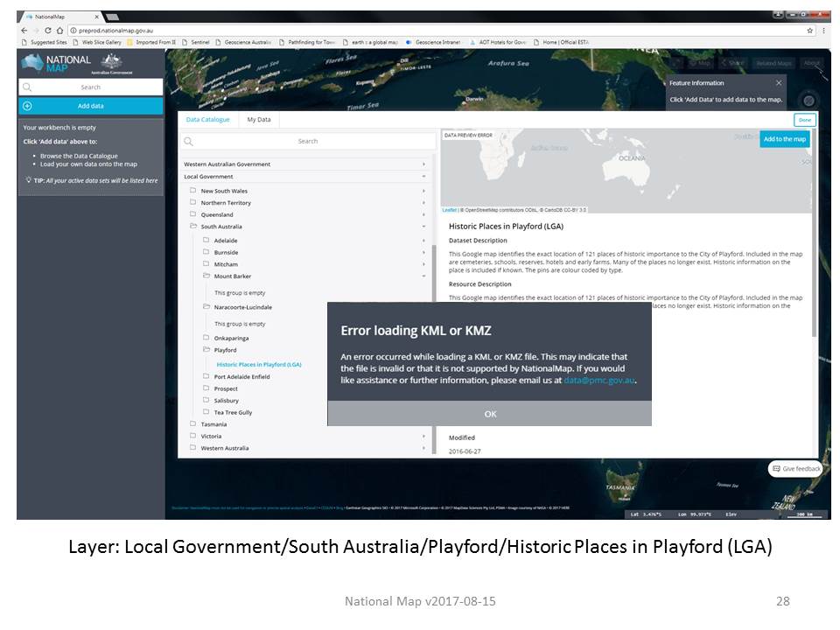Screen dimensions: 840x630
Task: Click the browser back arrow
Action: pyautogui.click(x=24, y=31)
